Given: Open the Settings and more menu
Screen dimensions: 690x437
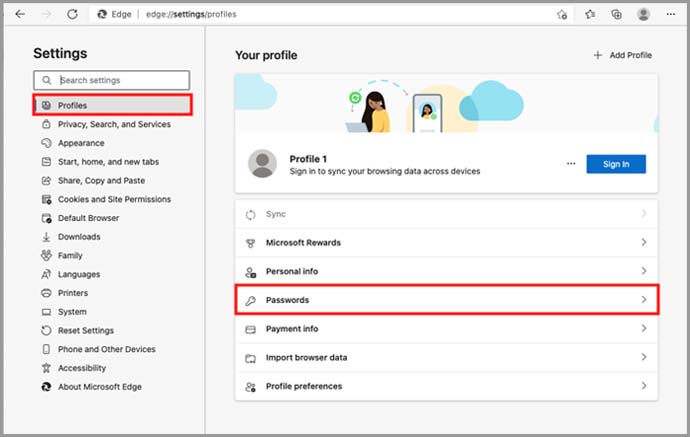Looking at the screenshot, I should pos(671,15).
